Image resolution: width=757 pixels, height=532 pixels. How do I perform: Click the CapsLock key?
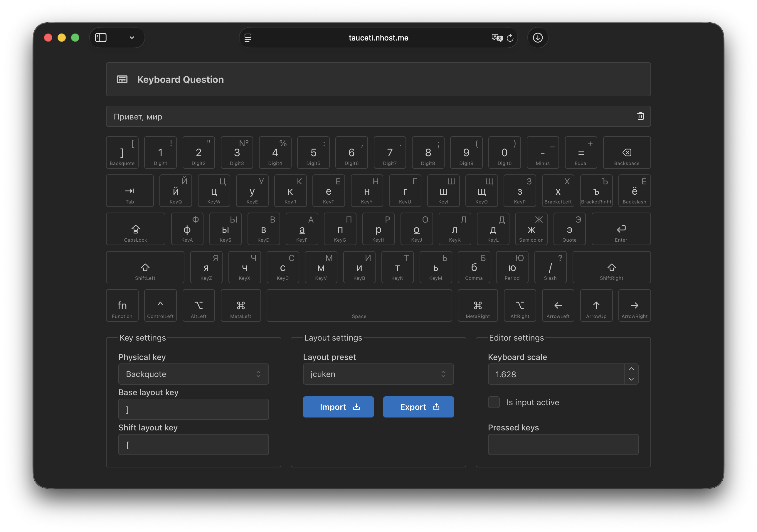(135, 229)
